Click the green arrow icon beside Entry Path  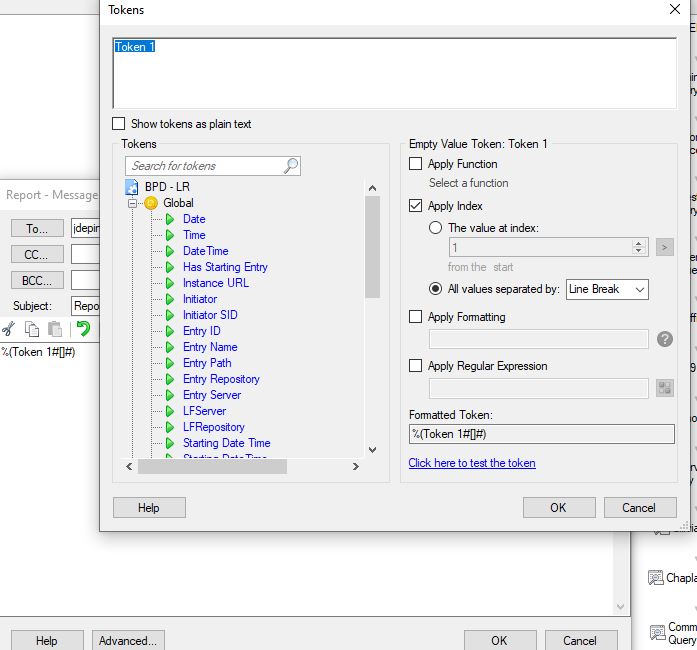[170, 363]
